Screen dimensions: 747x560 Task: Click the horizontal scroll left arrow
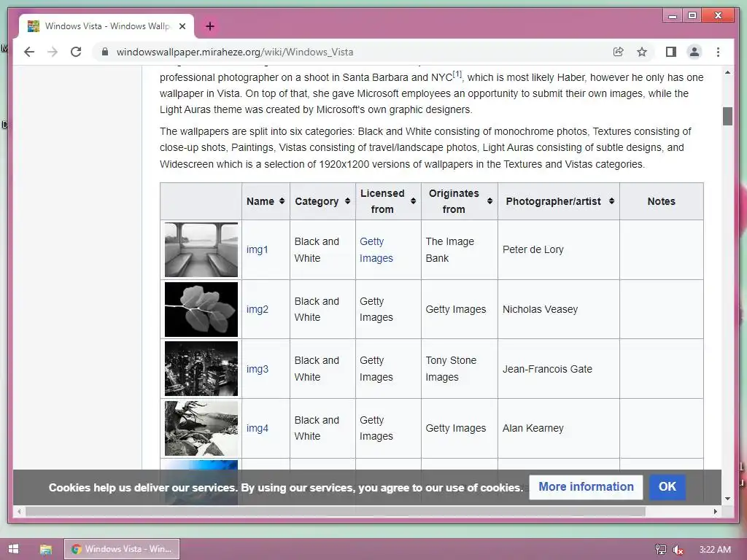pos(19,511)
